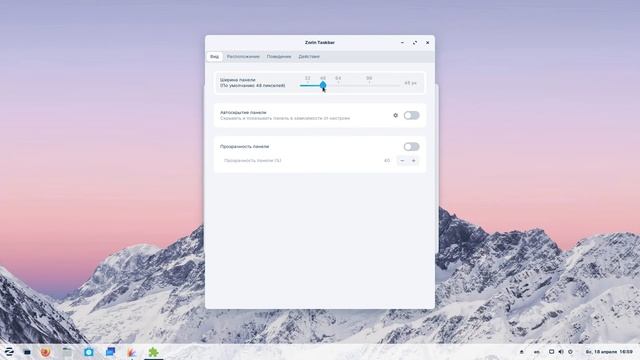Click the dark icon next to Zorin menu

coord(27,352)
